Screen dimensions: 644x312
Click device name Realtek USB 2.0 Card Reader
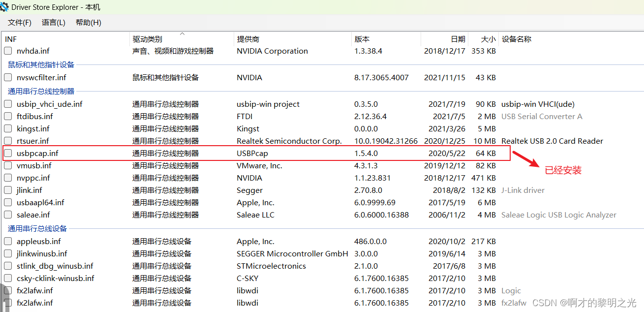552,141
